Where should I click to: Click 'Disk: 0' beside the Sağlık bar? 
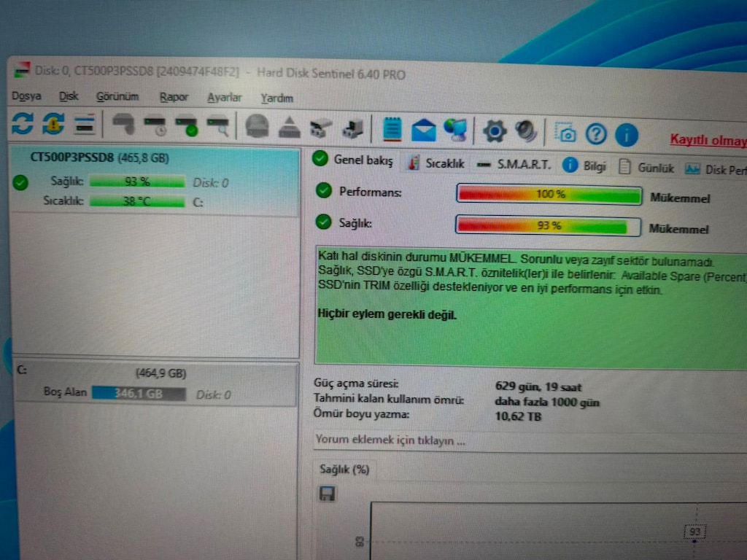click(211, 183)
